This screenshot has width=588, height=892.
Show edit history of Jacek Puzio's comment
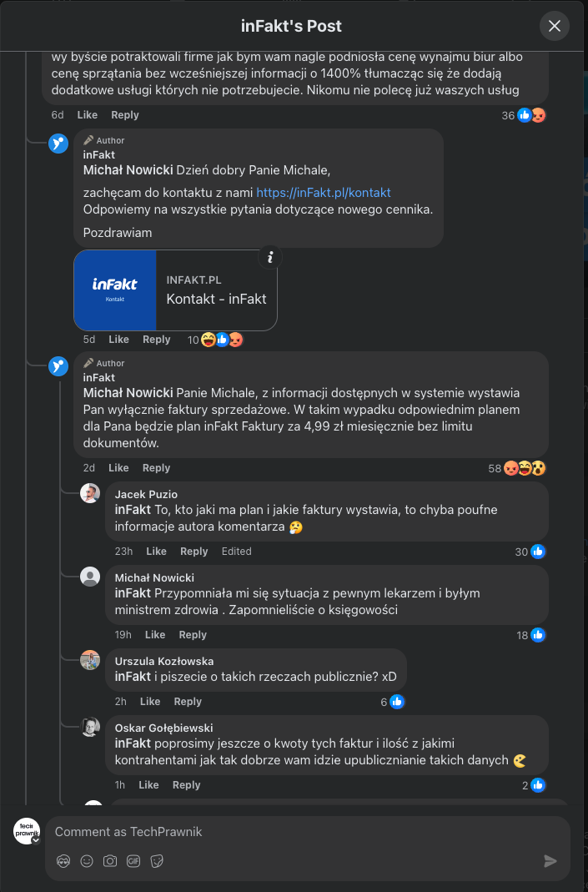(236, 552)
